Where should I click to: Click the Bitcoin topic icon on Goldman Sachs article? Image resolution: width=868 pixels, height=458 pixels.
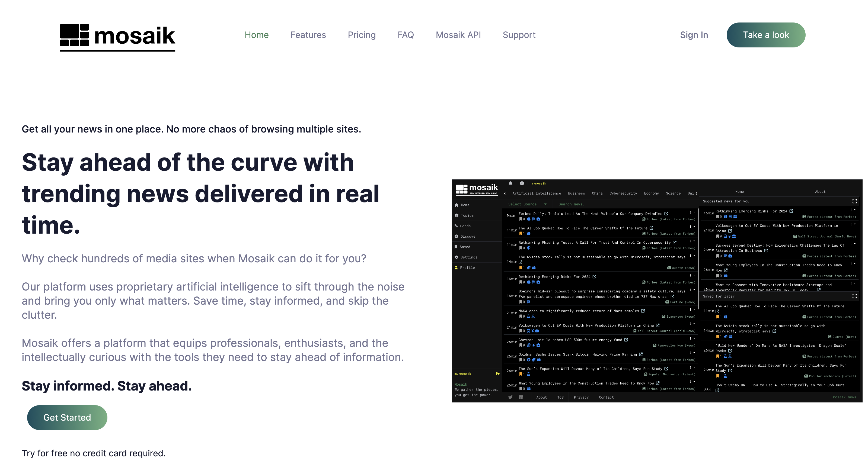529,360
